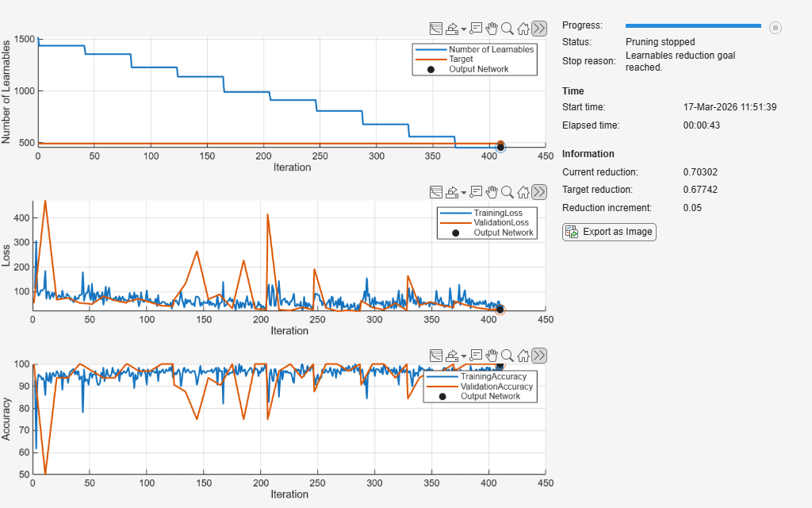Click 'Iteration' x-axis label under Accuracy plot
Screen dimensions: 812x508
pos(289,494)
